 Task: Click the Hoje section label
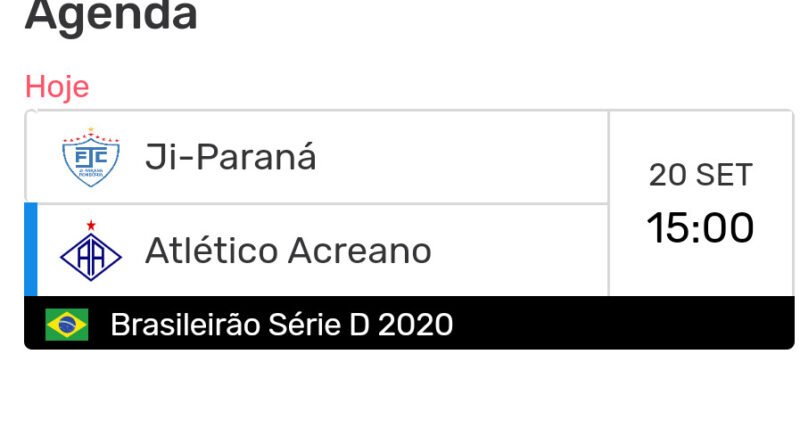pyautogui.click(x=57, y=86)
